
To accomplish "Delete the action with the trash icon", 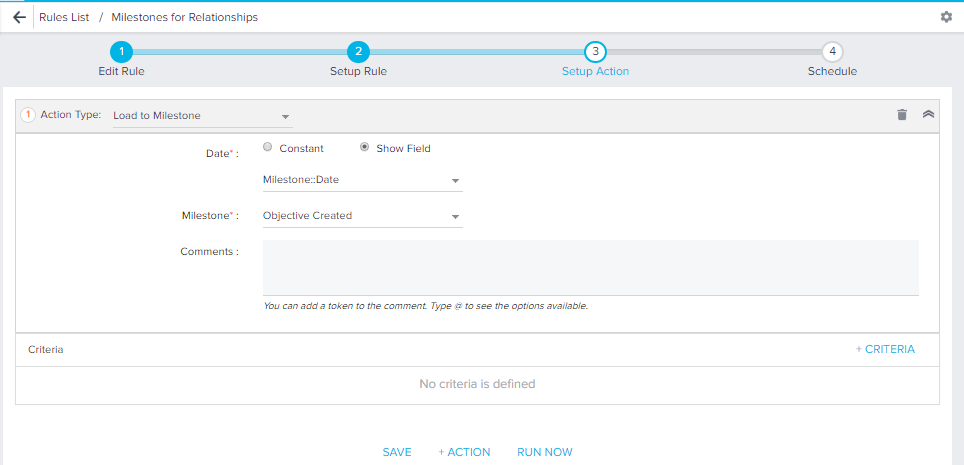I will click(x=902, y=114).
